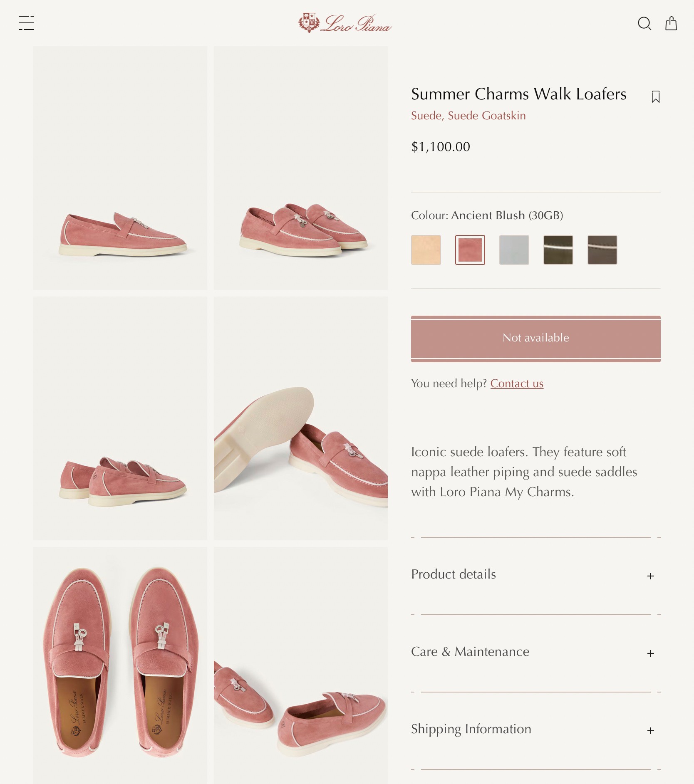Expand the Care & Maintenance section

pos(536,652)
